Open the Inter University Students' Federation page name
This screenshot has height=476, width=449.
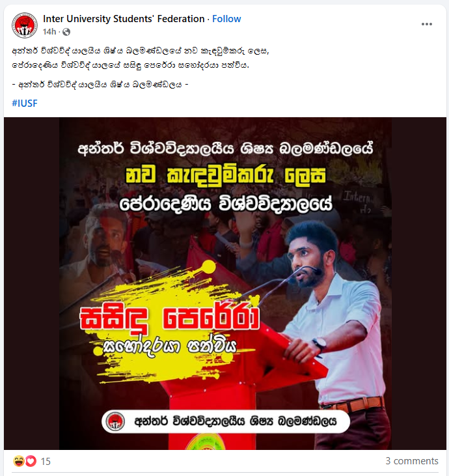[124, 19]
